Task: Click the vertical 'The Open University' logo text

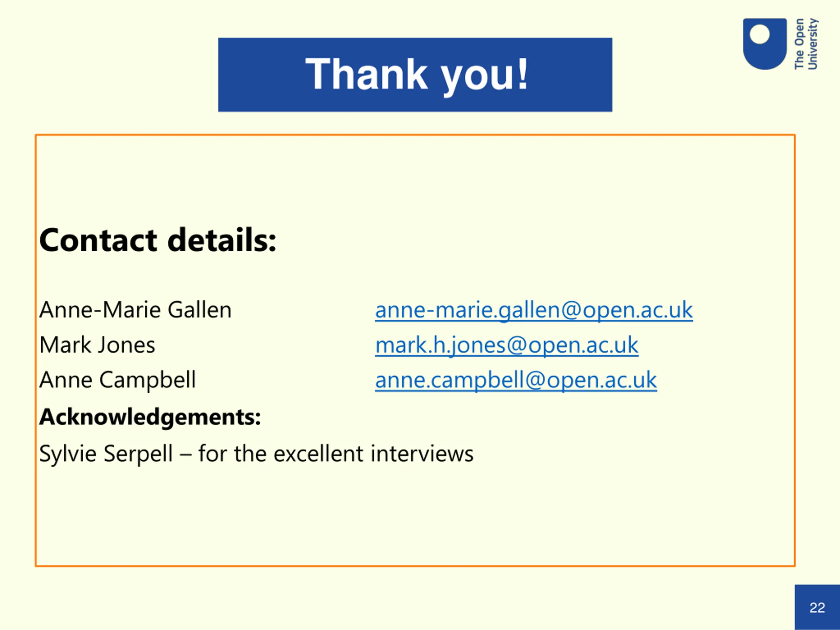Action: click(x=806, y=44)
